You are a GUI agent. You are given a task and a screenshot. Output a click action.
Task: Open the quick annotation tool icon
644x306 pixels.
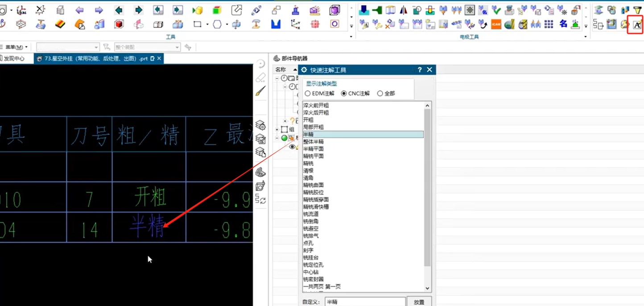click(637, 25)
